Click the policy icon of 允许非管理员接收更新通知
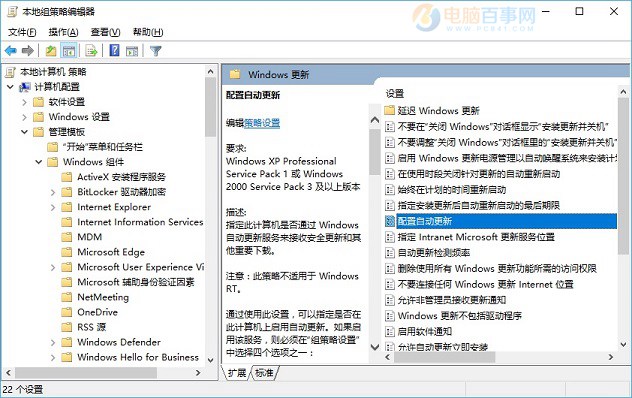Image resolution: width=632 pixels, height=398 pixels. (389, 300)
